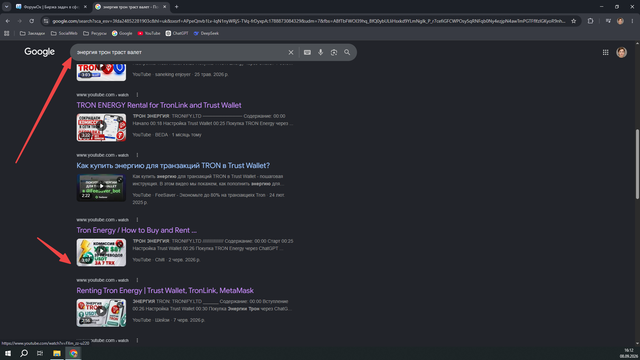This screenshot has height=360, width=640.
Task: Open the taskbar clock and date
Action: click(629, 353)
